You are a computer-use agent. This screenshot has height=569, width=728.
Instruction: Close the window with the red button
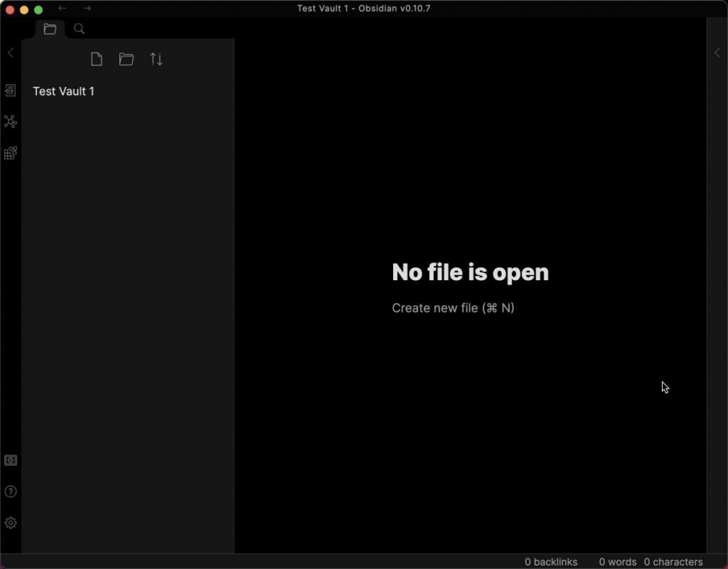coord(10,10)
